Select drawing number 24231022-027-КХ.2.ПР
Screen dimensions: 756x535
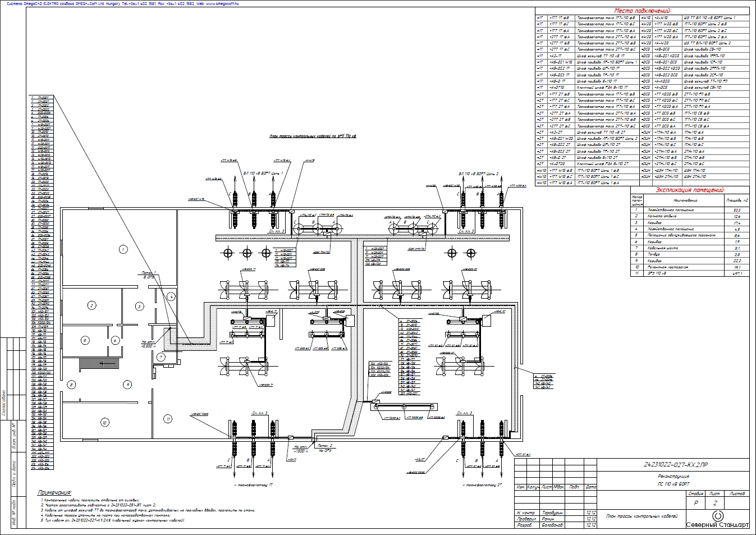pyautogui.click(x=675, y=465)
